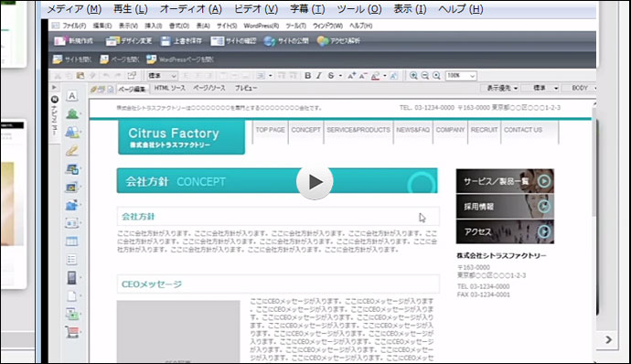Click the logo creation tree icon
631x364 pixels.
pyautogui.click(x=72, y=114)
